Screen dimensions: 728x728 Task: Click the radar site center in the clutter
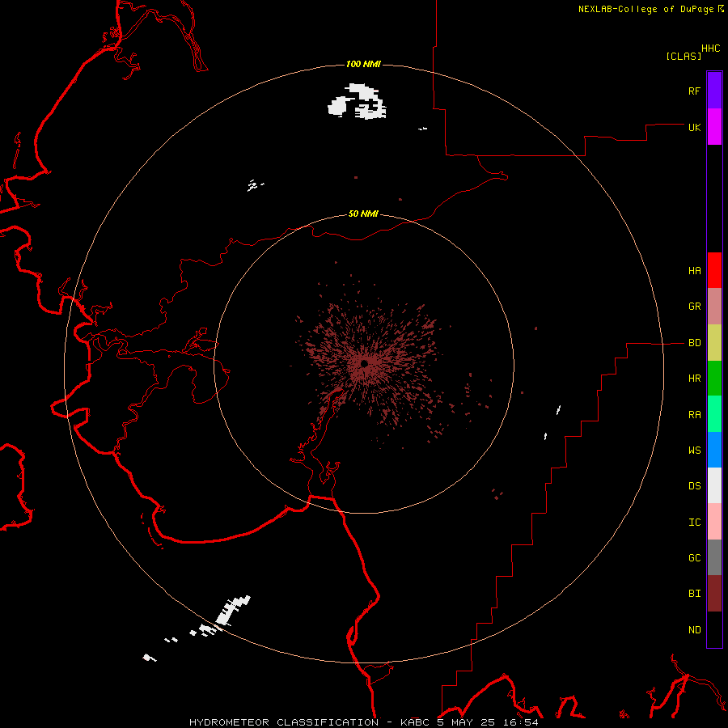pyautogui.click(x=365, y=363)
